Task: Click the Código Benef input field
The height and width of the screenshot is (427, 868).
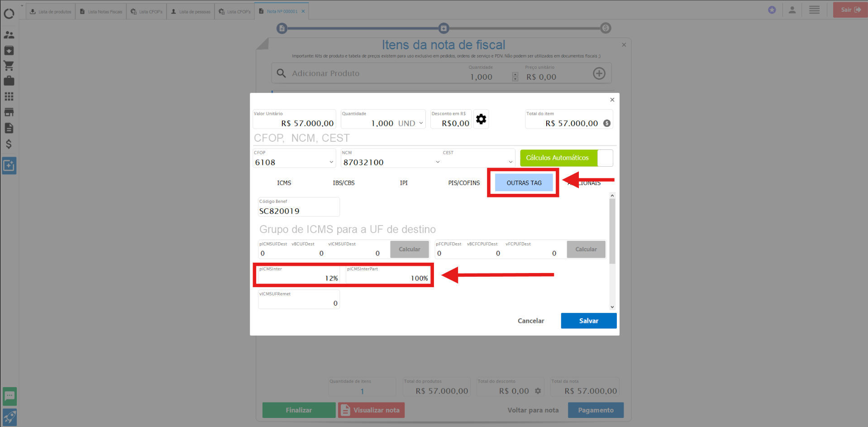Action: 298,211
